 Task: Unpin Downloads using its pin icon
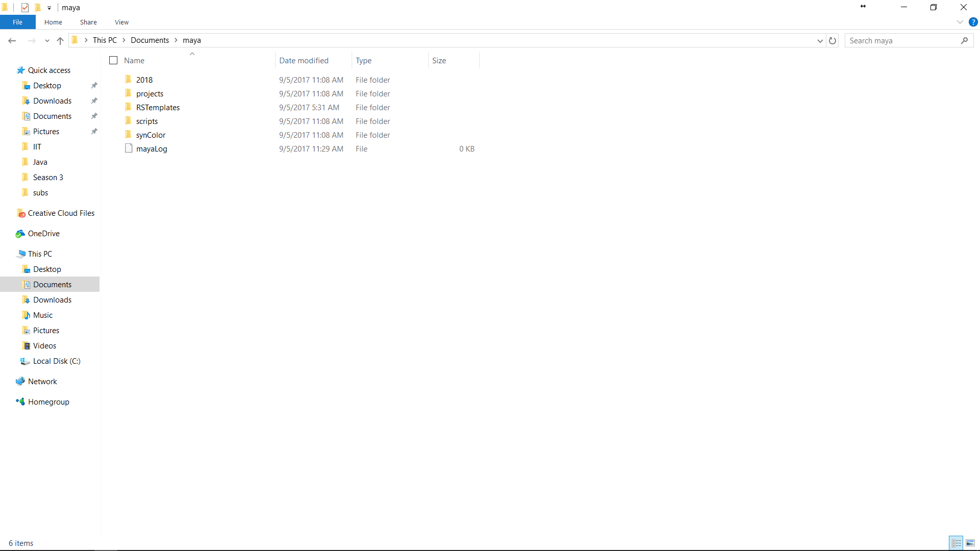point(94,101)
